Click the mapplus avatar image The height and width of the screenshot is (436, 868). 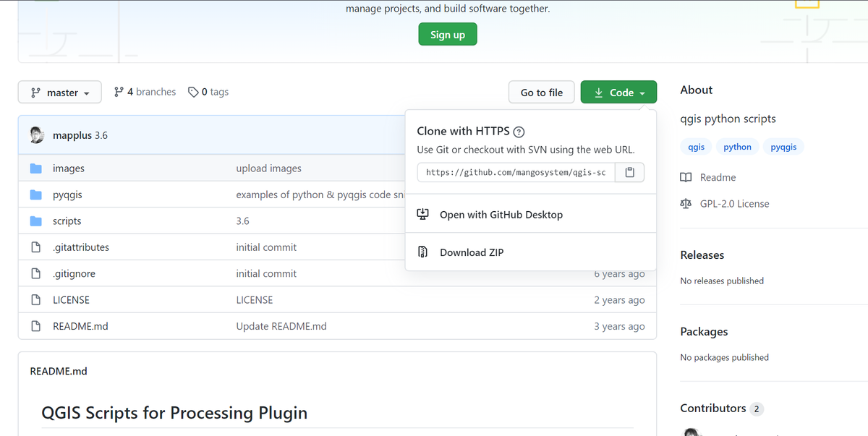point(38,135)
